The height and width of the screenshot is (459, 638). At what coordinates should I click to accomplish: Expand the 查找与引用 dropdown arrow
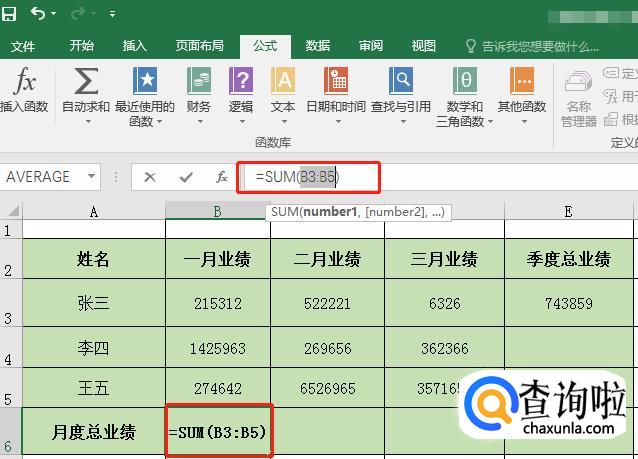403,122
